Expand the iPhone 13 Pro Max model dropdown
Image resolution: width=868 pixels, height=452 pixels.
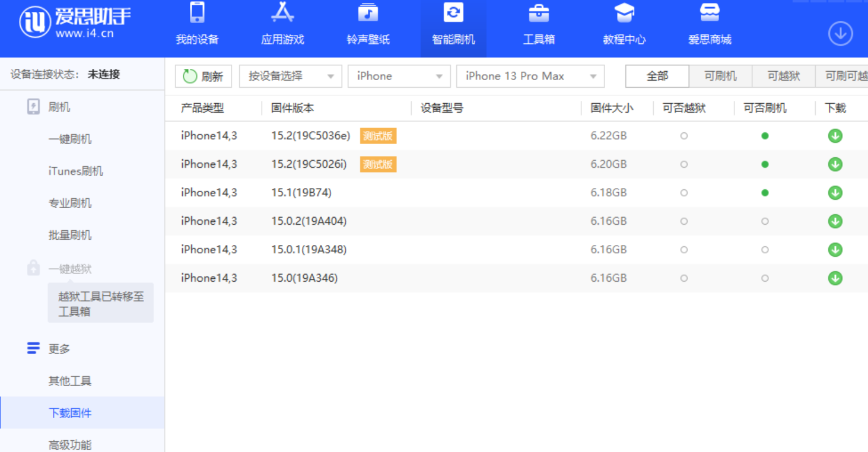pyautogui.click(x=530, y=76)
